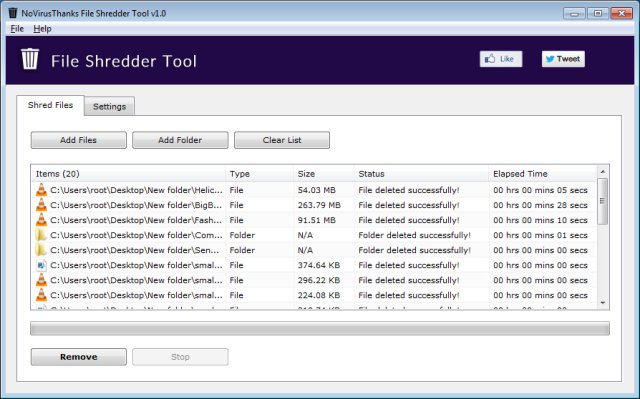Select the Shred Files tab
640x399 pixels.
click(x=50, y=105)
